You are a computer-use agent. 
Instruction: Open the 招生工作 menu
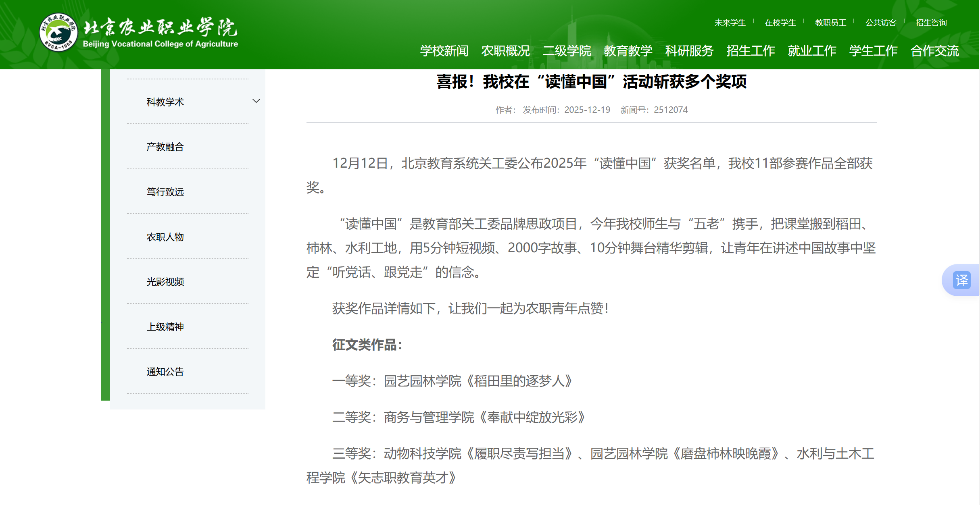pyautogui.click(x=751, y=51)
